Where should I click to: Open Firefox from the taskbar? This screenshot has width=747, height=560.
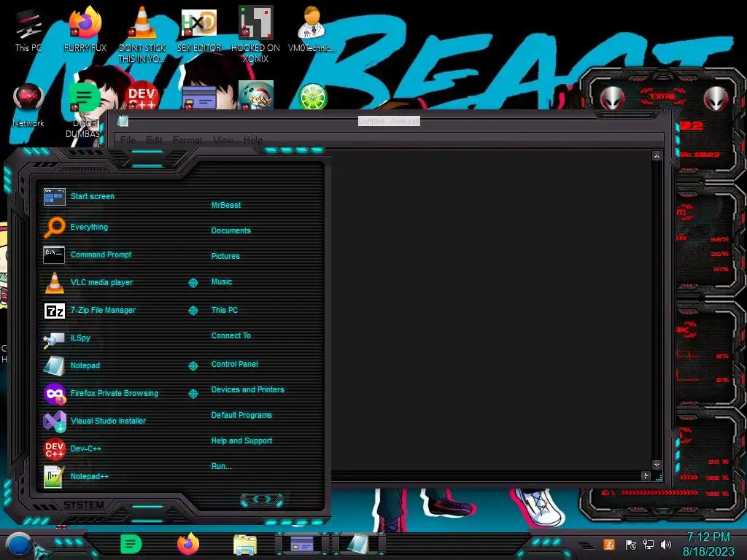pos(188,544)
